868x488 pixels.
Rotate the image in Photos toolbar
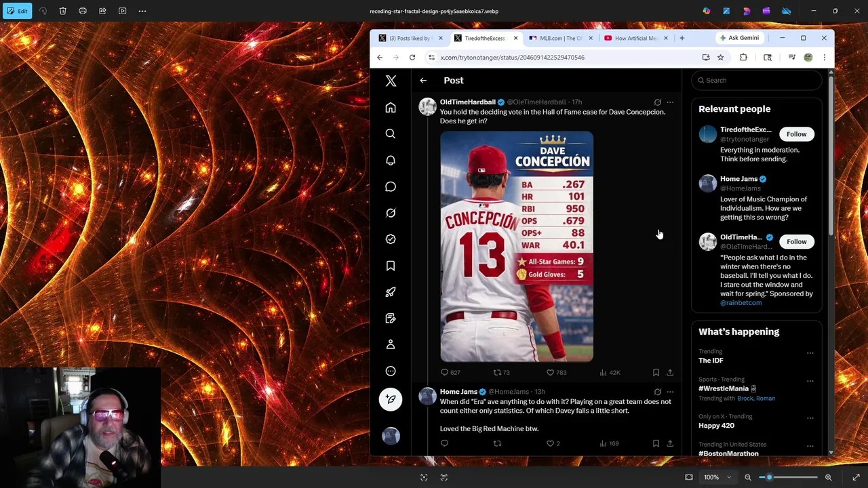[x=43, y=11]
